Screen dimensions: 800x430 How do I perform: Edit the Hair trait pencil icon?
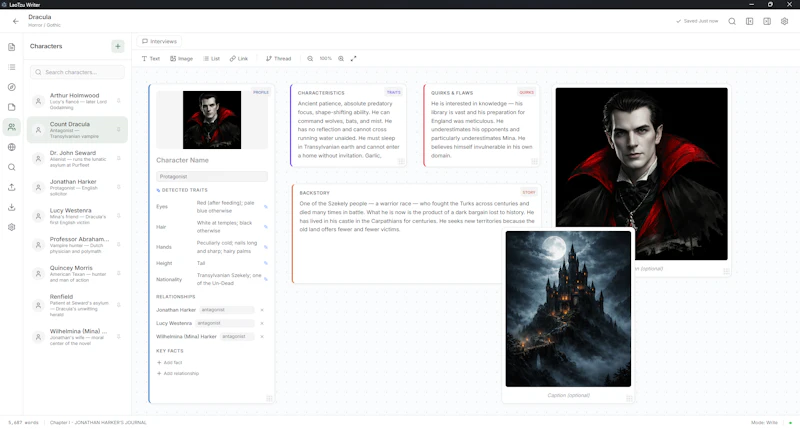point(266,226)
